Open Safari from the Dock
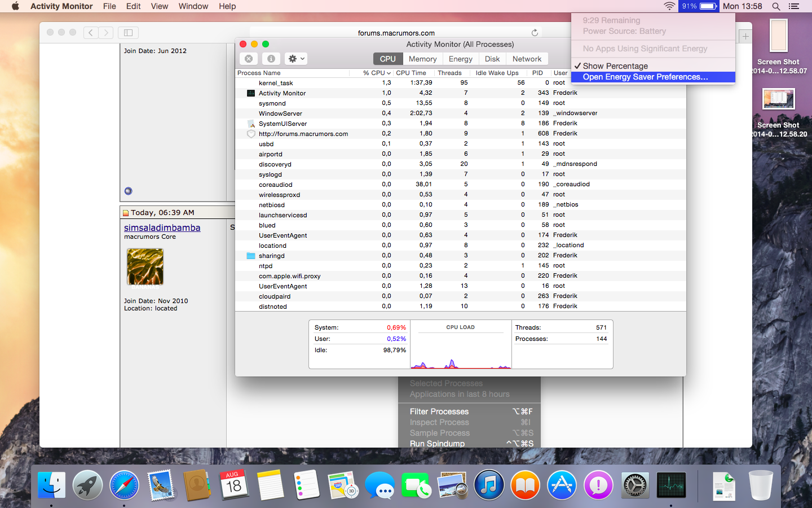This screenshot has width=812, height=508. tap(124, 485)
